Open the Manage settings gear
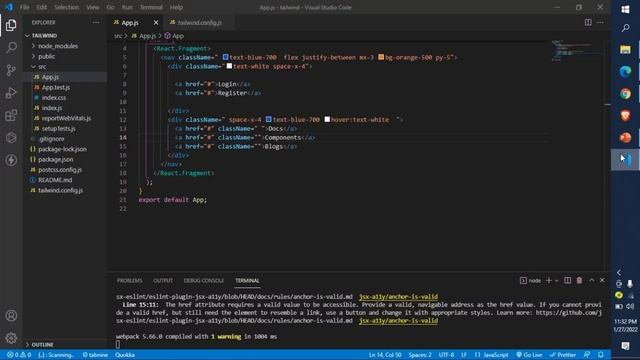640x360 pixels. [x=11, y=338]
